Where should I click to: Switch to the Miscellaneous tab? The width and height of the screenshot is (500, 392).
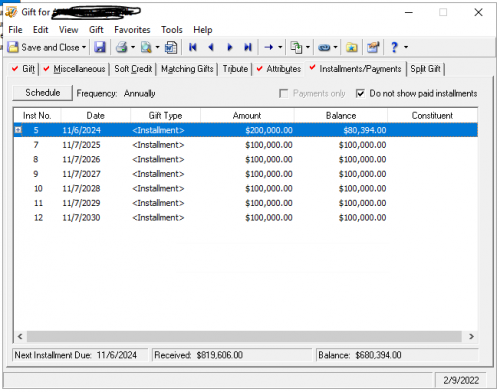75,69
